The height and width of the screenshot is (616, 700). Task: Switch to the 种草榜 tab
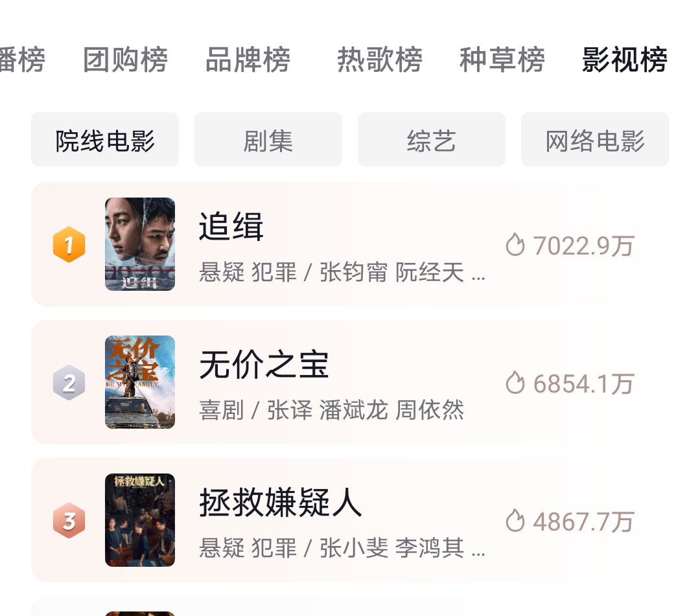pos(502,60)
